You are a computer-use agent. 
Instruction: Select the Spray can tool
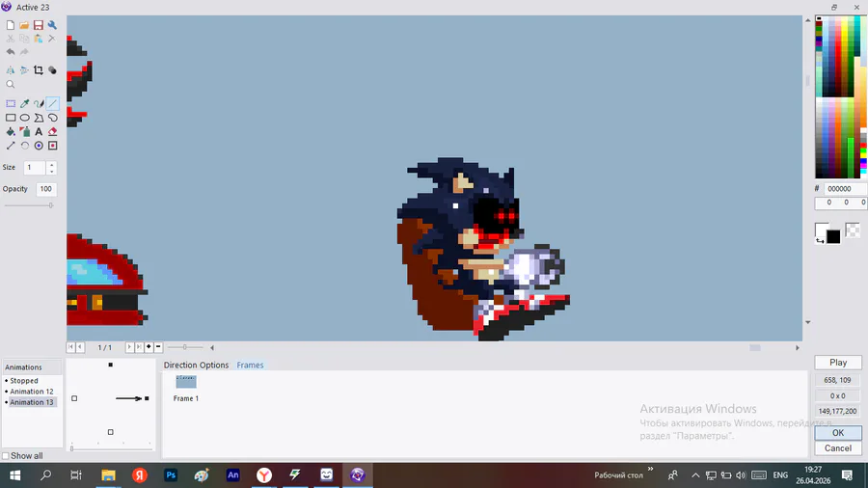[24, 132]
